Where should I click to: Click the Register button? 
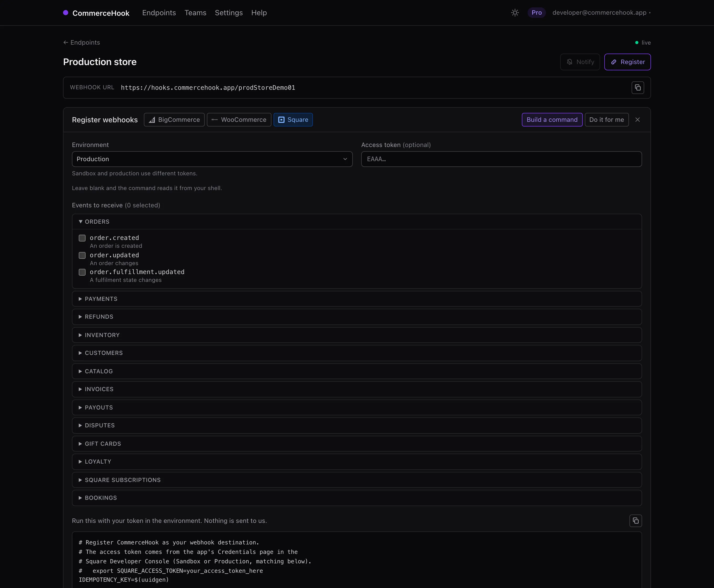[x=627, y=62]
